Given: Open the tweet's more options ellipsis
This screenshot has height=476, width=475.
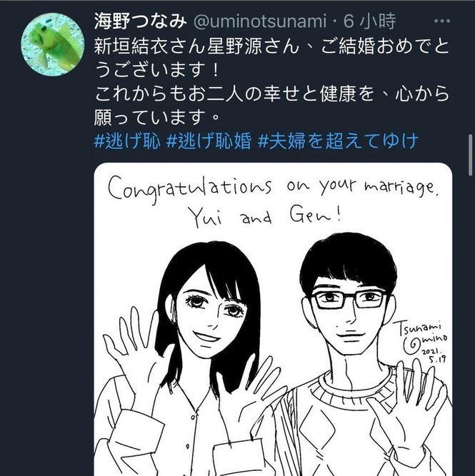Looking at the screenshot, I should (442, 21).
